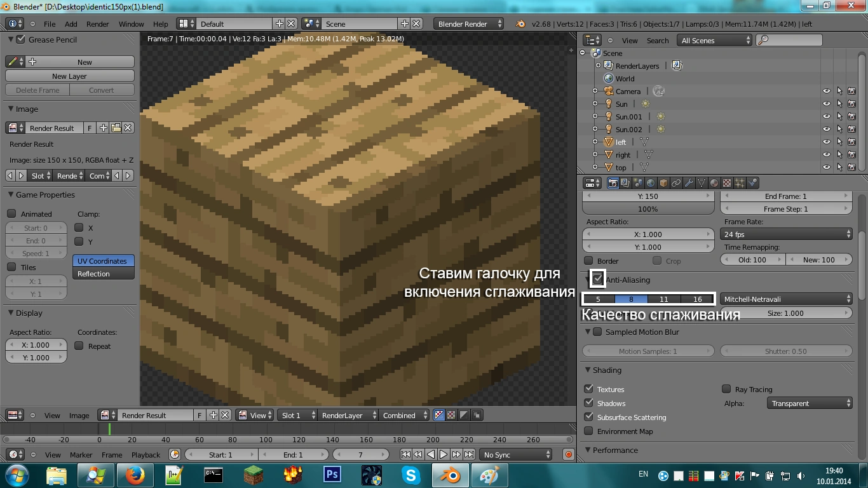Open the Render menu
The image size is (868, 488).
coord(98,24)
